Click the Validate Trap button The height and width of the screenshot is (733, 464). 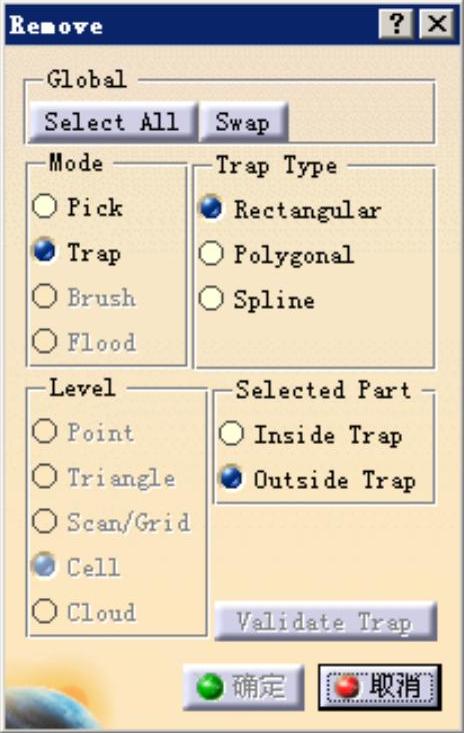tap(326, 621)
